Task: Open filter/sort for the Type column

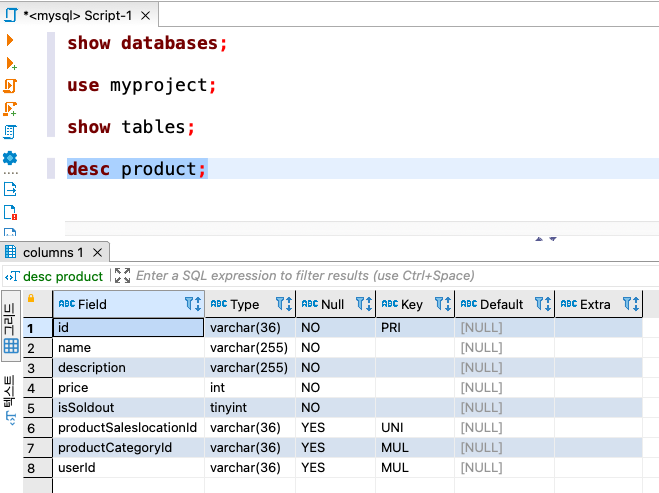Action: 284,303
